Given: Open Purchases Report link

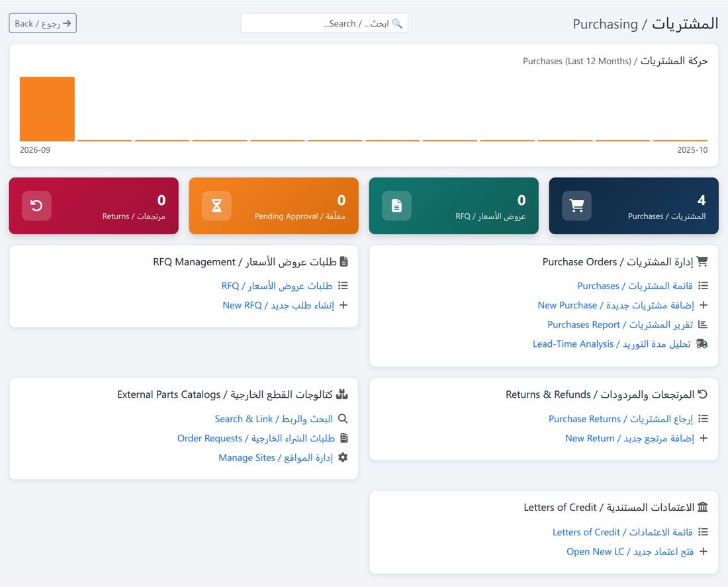Looking at the screenshot, I should point(620,325).
